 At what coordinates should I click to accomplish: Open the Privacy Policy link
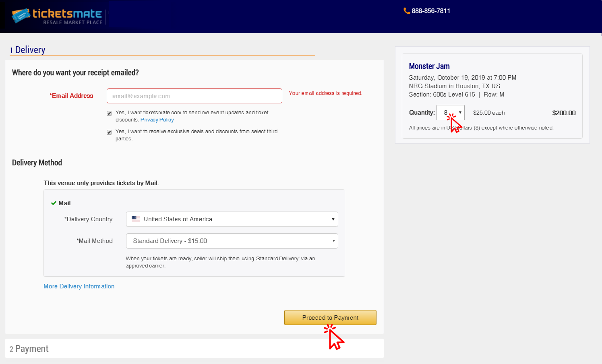pos(157,120)
